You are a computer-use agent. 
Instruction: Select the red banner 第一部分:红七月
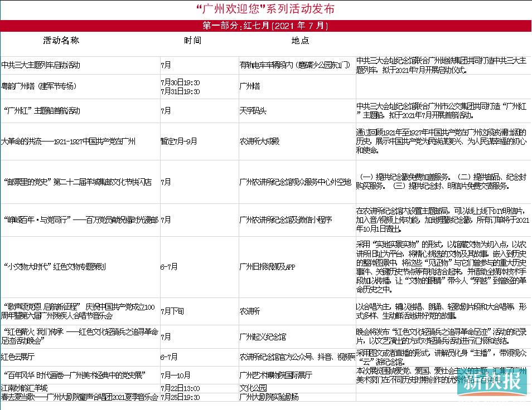[x=265, y=26]
